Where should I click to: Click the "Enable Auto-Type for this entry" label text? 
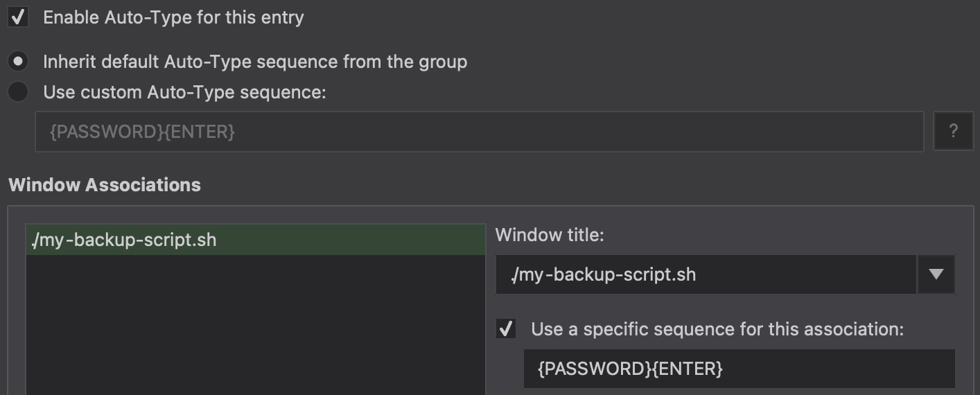click(173, 17)
